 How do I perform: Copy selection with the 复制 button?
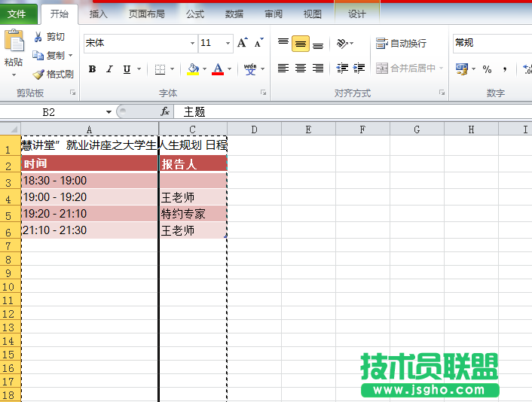pos(48,55)
